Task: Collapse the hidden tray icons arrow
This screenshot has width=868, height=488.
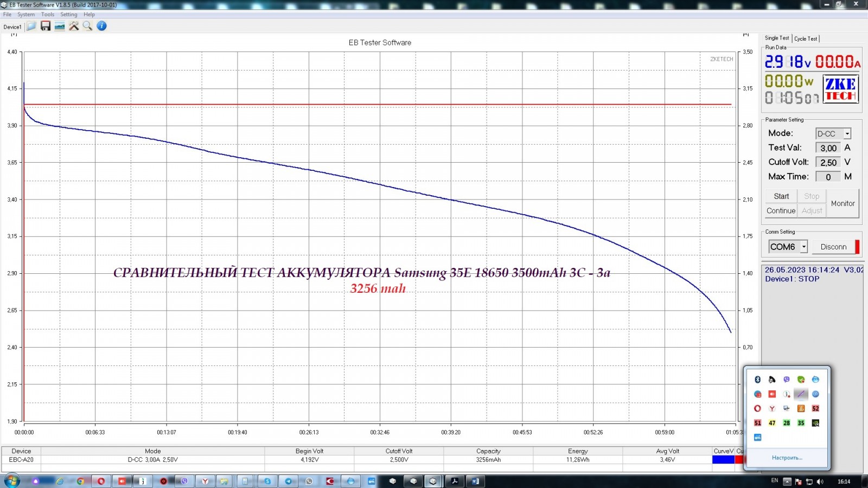Action: pyautogui.click(x=787, y=481)
